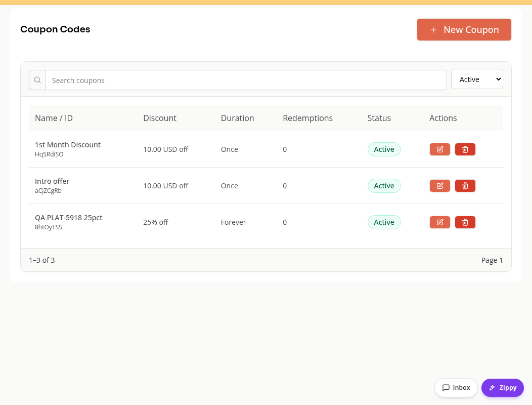Click the Coupon Codes heading
The width and height of the screenshot is (532, 405).
tap(55, 29)
